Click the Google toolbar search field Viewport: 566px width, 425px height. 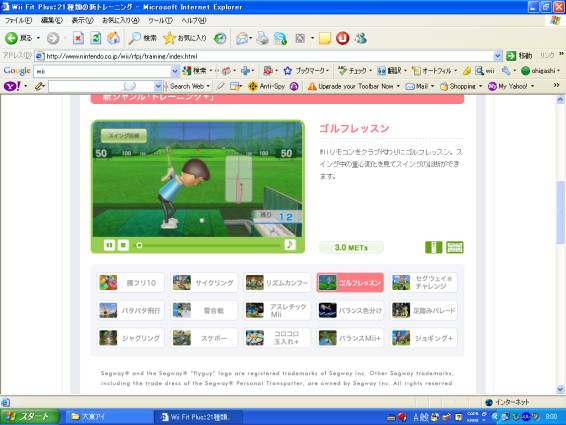tap(103, 71)
